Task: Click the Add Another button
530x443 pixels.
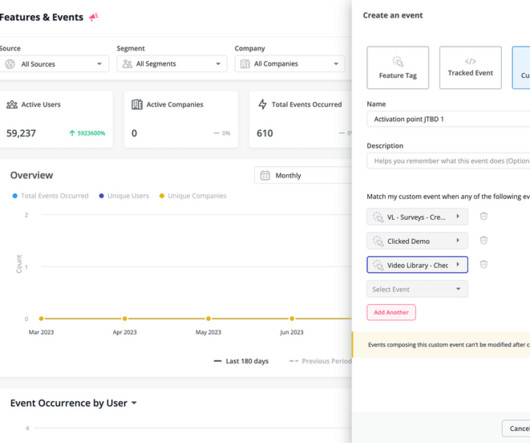Action: pos(391,312)
